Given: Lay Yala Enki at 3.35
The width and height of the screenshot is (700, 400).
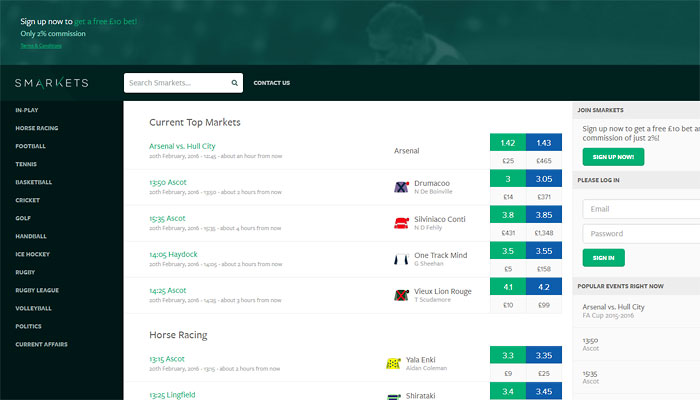Looking at the screenshot, I should point(544,355).
